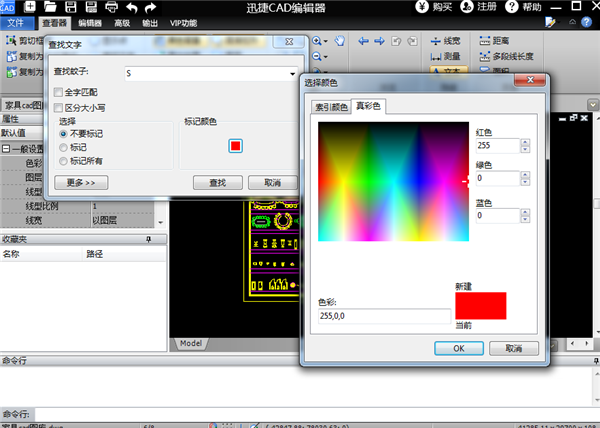Open the 文件 file menu
This screenshot has width=600, height=428.
pyautogui.click(x=15, y=23)
